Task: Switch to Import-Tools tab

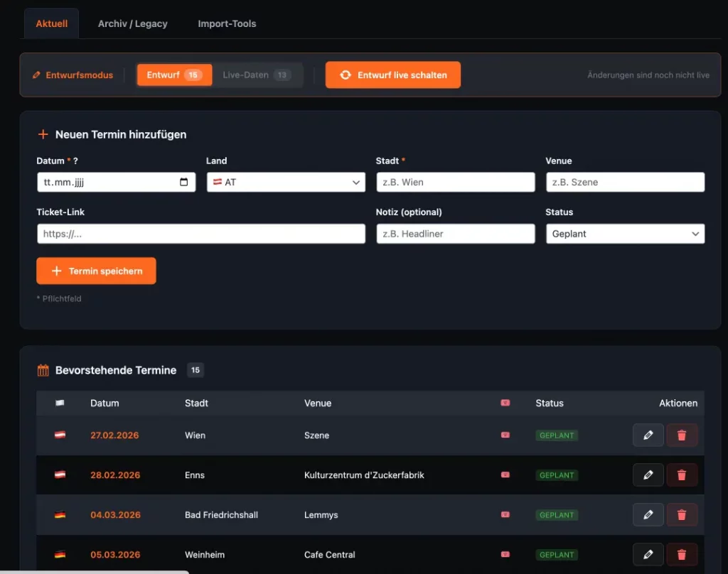Action: pyautogui.click(x=227, y=23)
